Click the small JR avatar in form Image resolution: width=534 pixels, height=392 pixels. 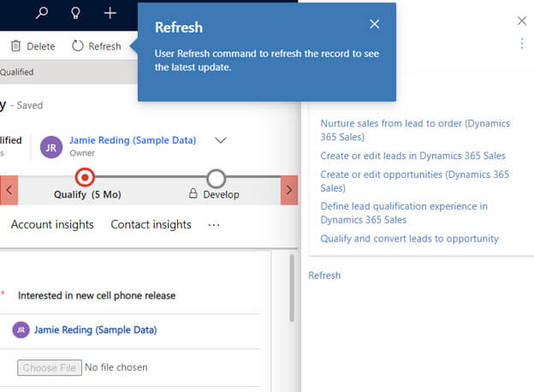coord(21,330)
